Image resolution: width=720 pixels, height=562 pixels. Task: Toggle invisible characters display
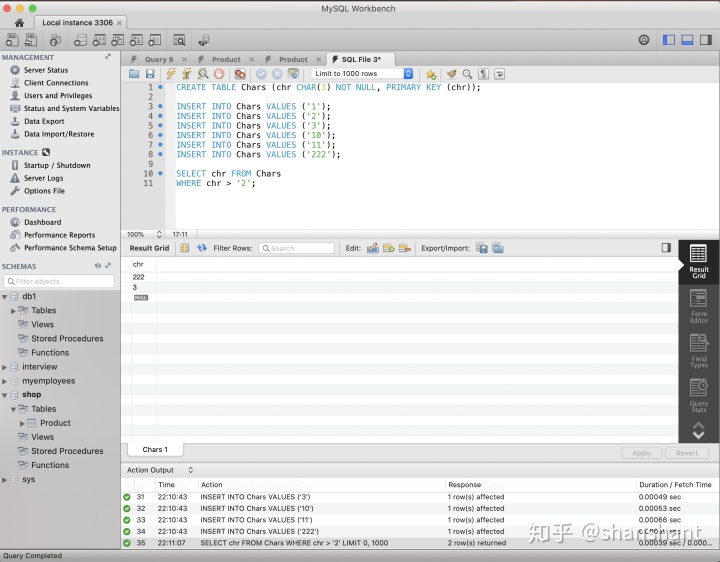point(483,73)
